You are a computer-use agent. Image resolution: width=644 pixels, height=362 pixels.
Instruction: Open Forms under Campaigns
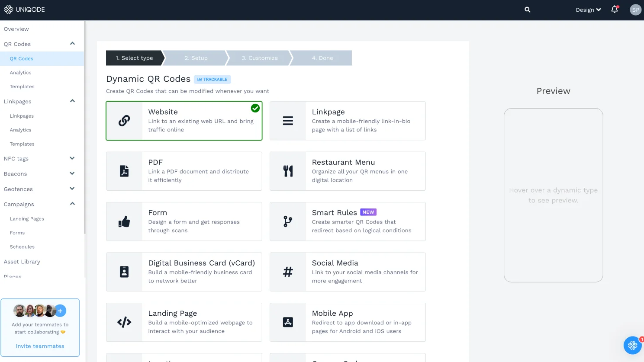pyautogui.click(x=17, y=233)
